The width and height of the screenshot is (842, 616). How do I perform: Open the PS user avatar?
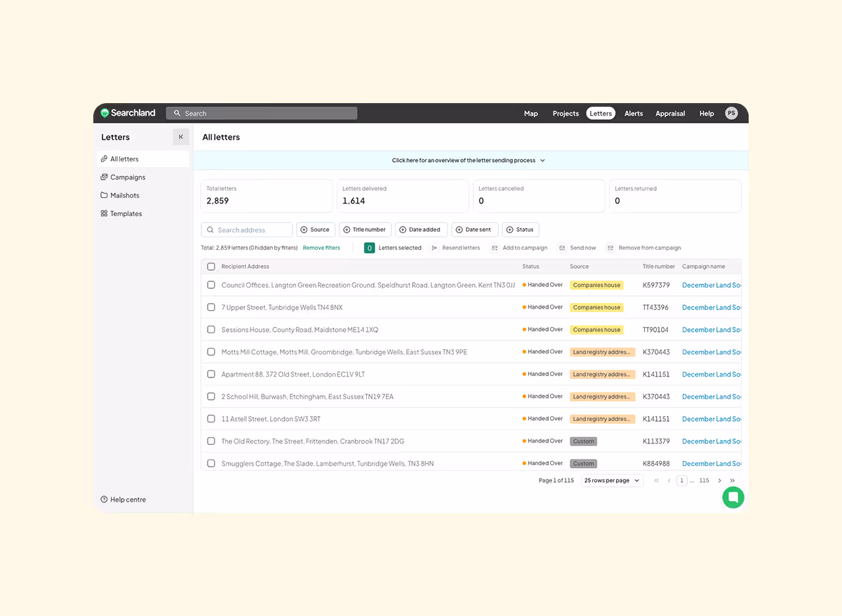[x=731, y=113]
